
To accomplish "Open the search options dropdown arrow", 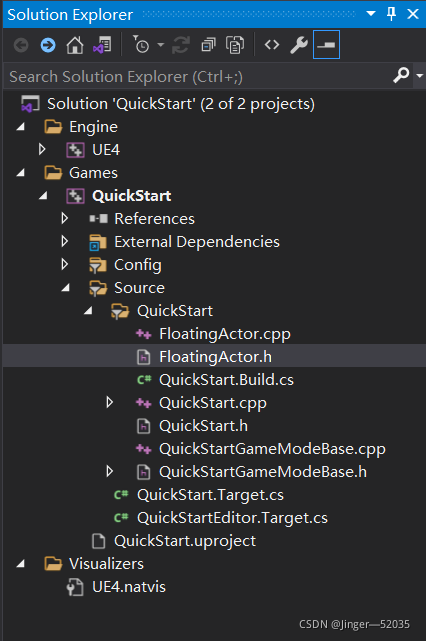I will 419,76.
